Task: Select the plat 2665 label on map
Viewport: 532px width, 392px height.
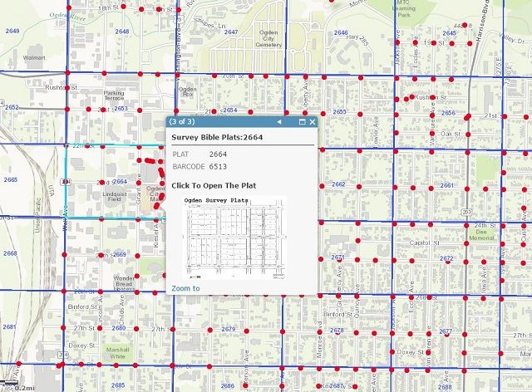Action: click(10, 179)
